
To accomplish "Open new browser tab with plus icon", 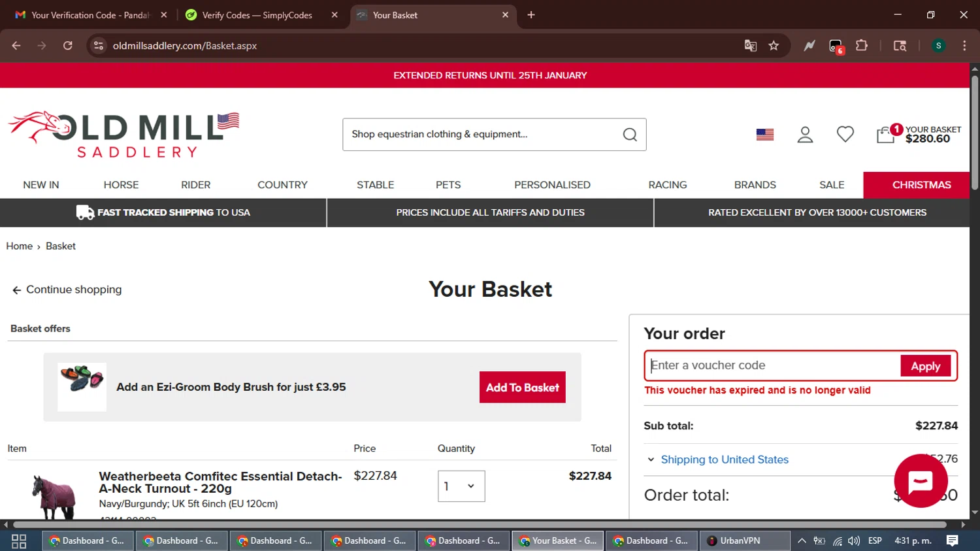I will [531, 15].
